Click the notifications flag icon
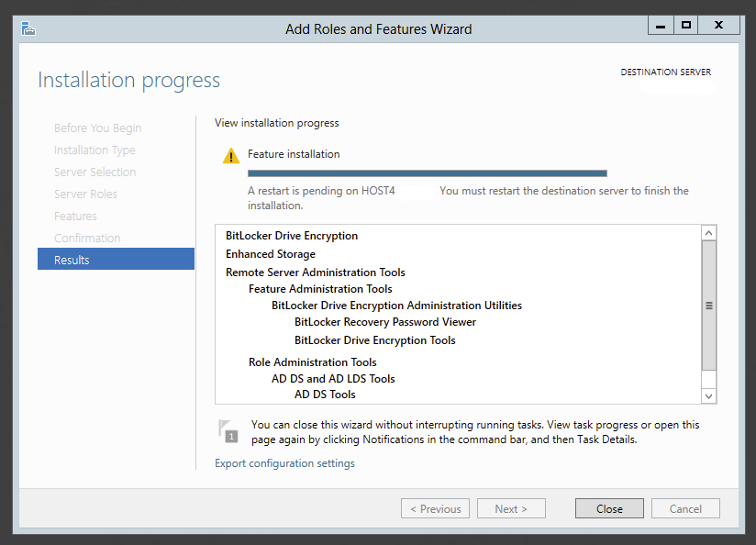 point(227,430)
